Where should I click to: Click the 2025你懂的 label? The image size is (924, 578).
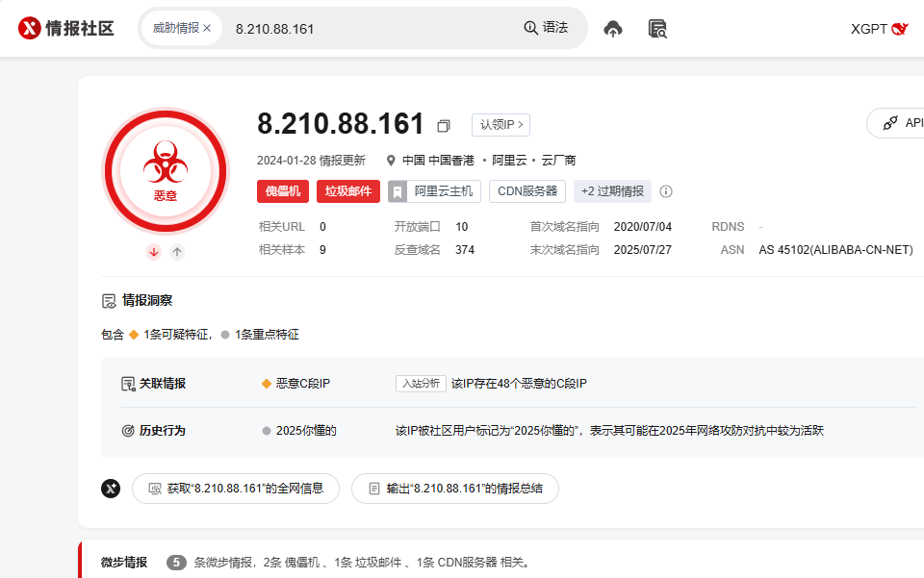click(x=306, y=431)
